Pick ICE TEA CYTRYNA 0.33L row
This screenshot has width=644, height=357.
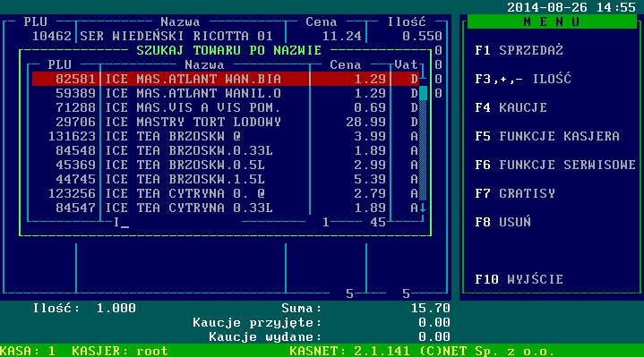[226, 208]
